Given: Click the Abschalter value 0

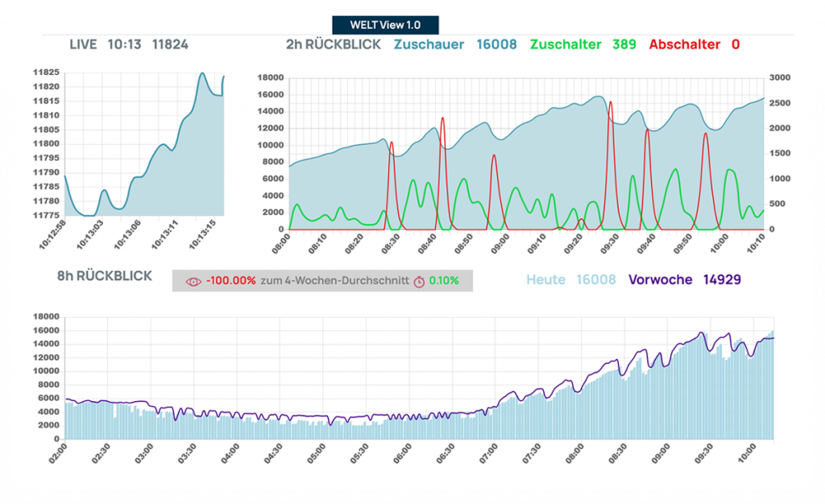Looking at the screenshot, I should point(736,44).
